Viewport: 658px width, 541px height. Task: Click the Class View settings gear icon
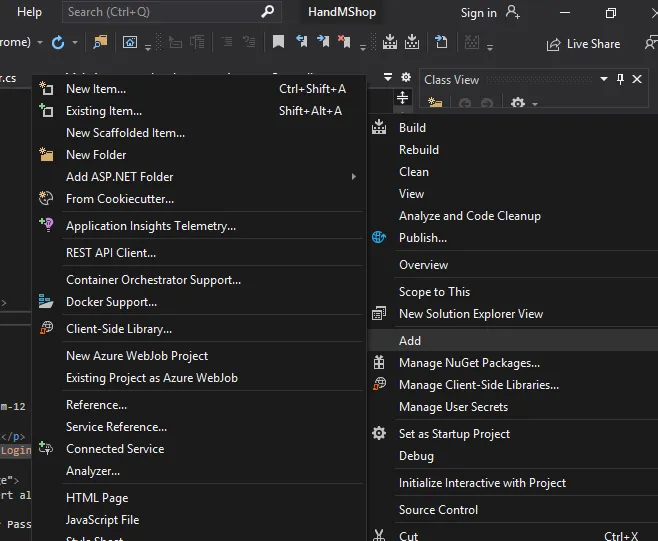coord(517,103)
